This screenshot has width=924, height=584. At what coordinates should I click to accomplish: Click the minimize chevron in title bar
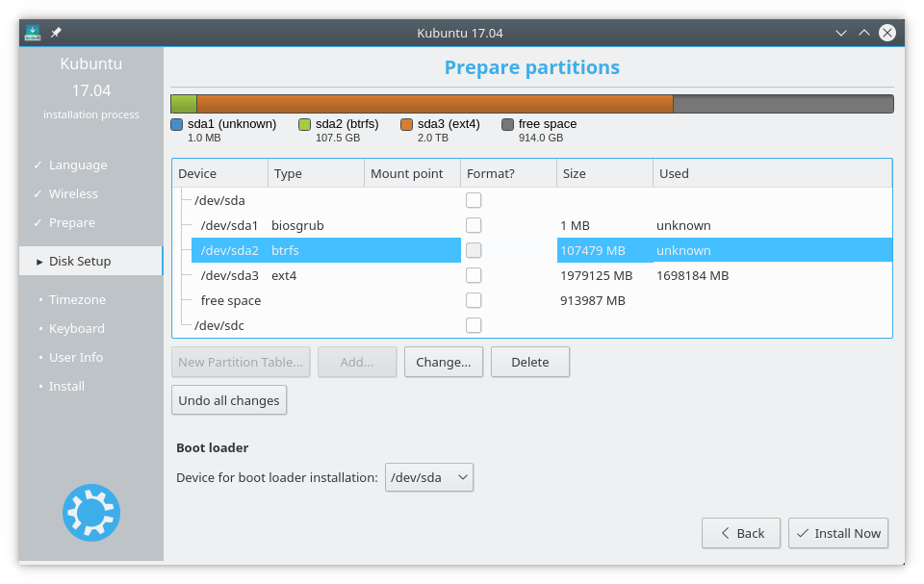point(841,33)
